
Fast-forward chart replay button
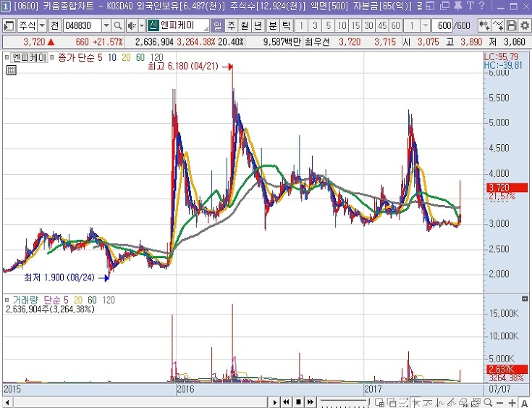[x=310, y=402]
